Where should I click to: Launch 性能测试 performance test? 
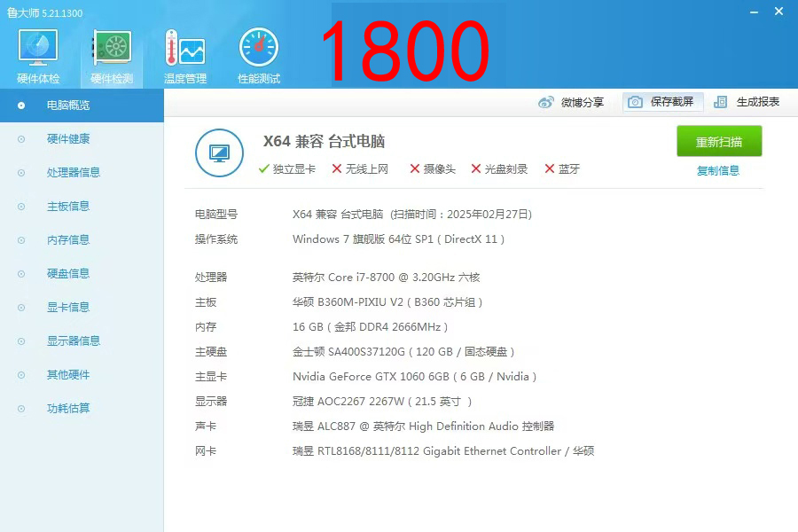(259, 56)
